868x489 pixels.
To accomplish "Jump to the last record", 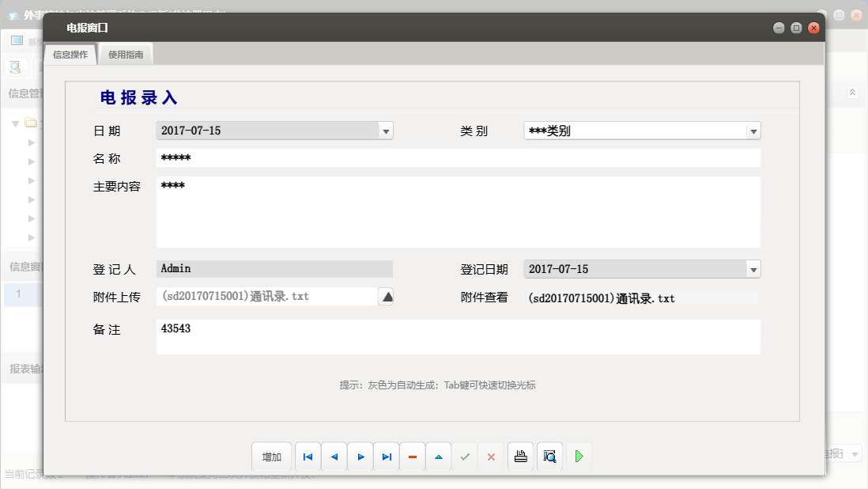I will point(387,456).
